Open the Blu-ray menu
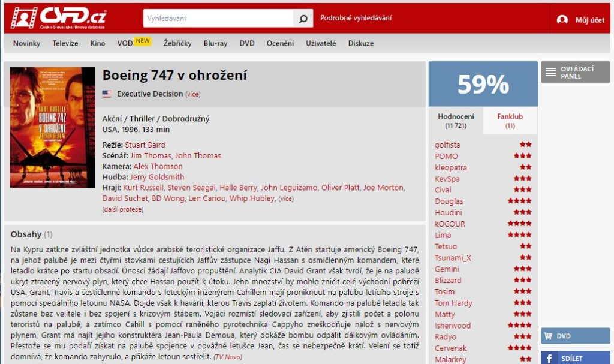 click(x=215, y=43)
